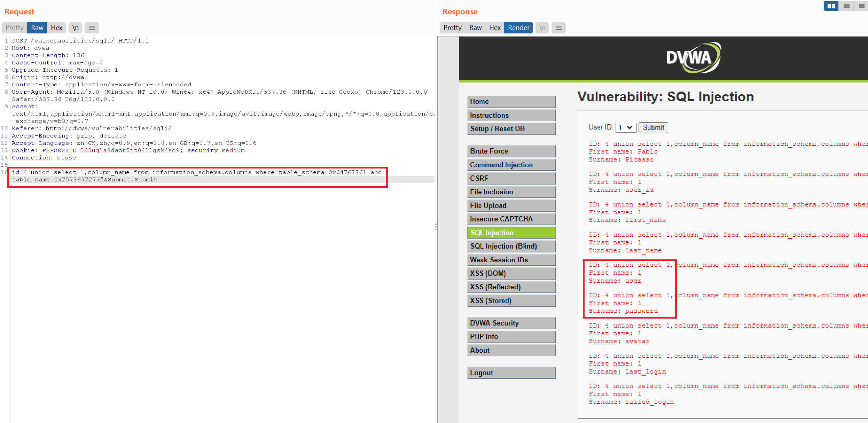The width and height of the screenshot is (868, 423).
Task: Open SQL Injection (Blind) menu item
Action: (x=511, y=246)
